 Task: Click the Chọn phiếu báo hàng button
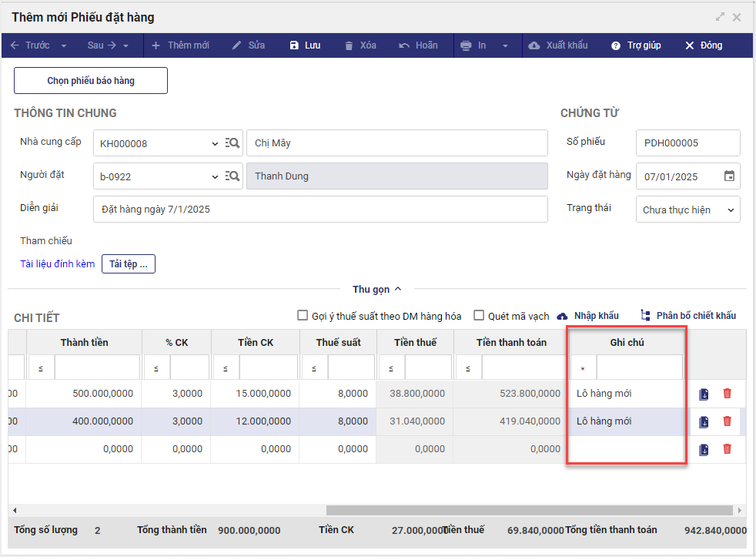point(91,81)
